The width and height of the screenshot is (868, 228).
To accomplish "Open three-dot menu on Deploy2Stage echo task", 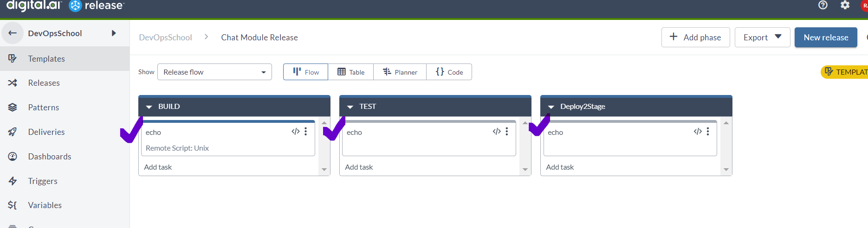I will (708, 132).
